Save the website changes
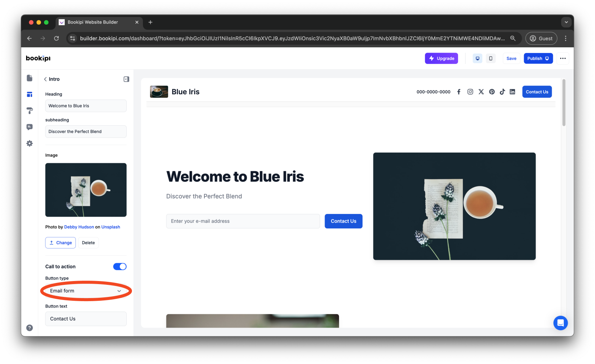595x364 pixels. (511, 58)
